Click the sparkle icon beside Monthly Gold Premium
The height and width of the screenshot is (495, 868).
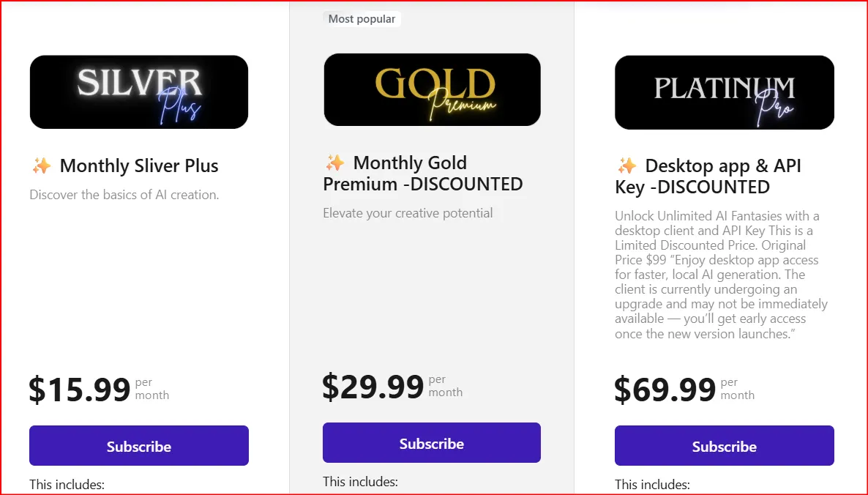(x=336, y=163)
